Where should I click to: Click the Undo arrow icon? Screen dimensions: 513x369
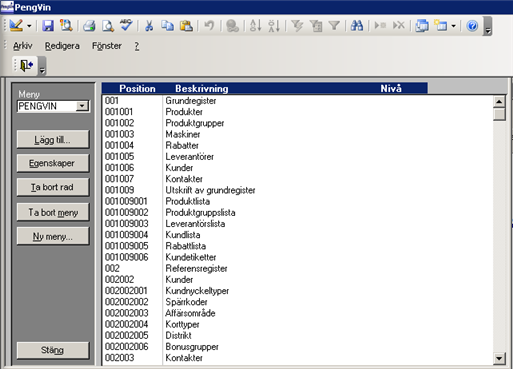(209, 26)
